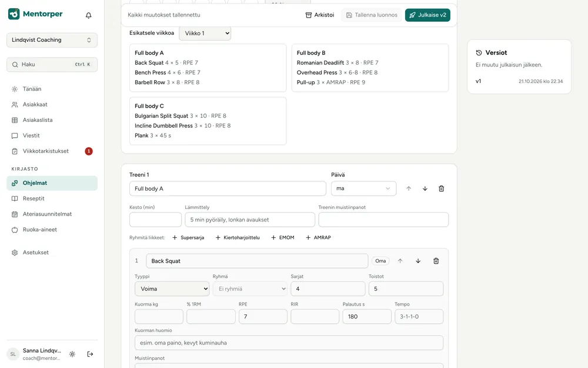Screen dimensions: 588x368
Task: Open the notifications bell
Action: tap(89, 15)
